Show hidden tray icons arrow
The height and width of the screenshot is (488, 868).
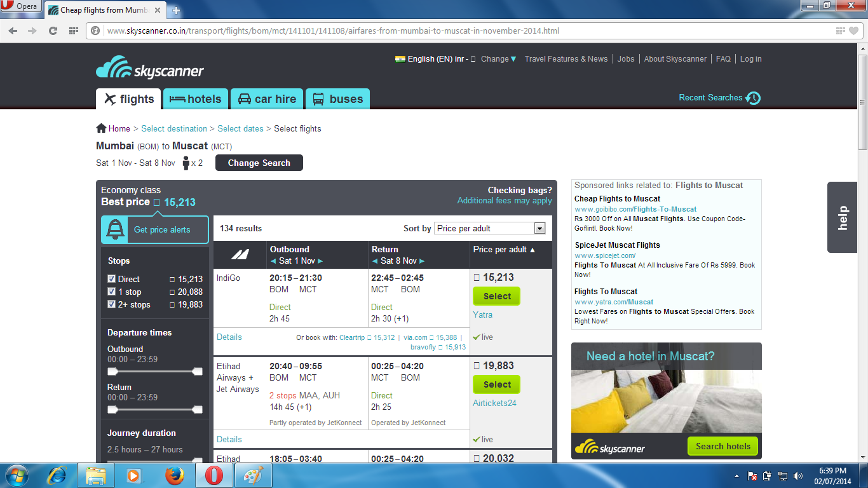[x=737, y=476]
